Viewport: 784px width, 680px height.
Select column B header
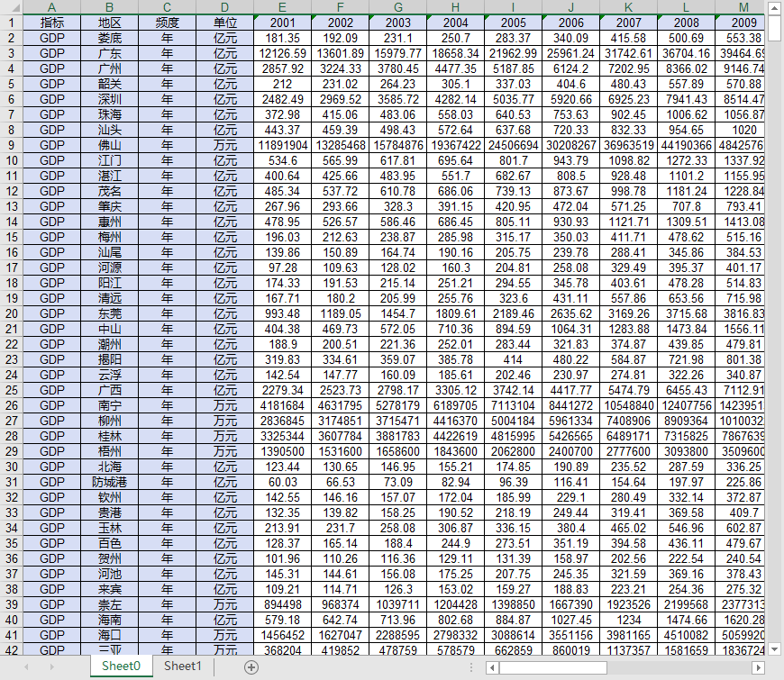[110, 7]
